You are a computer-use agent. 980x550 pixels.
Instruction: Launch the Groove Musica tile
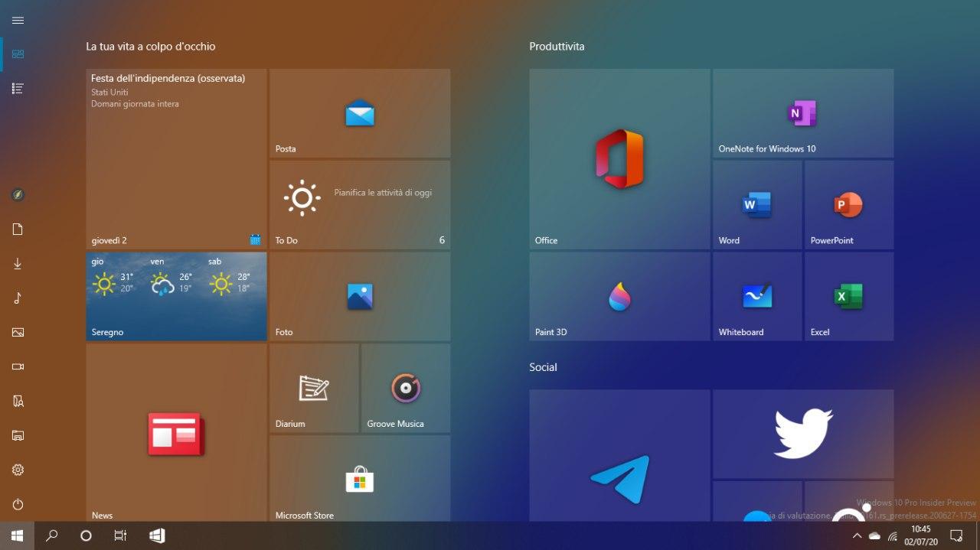pyautogui.click(x=406, y=389)
